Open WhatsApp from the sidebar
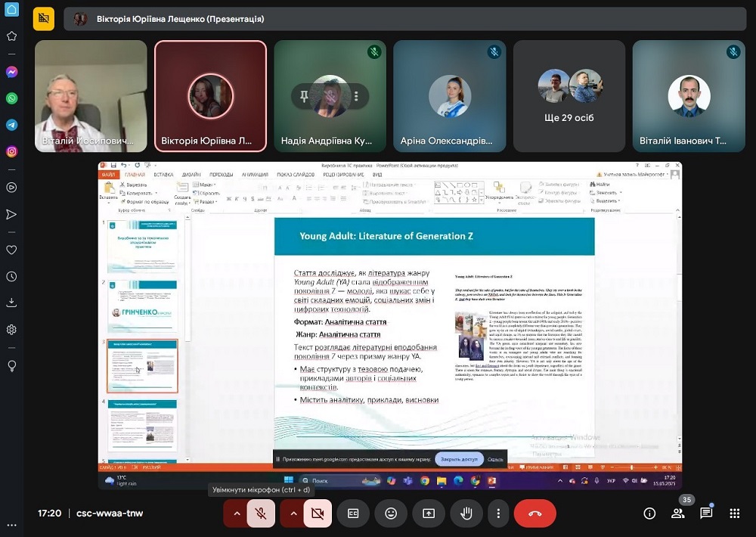This screenshot has width=756, height=537. coord(11,98)
